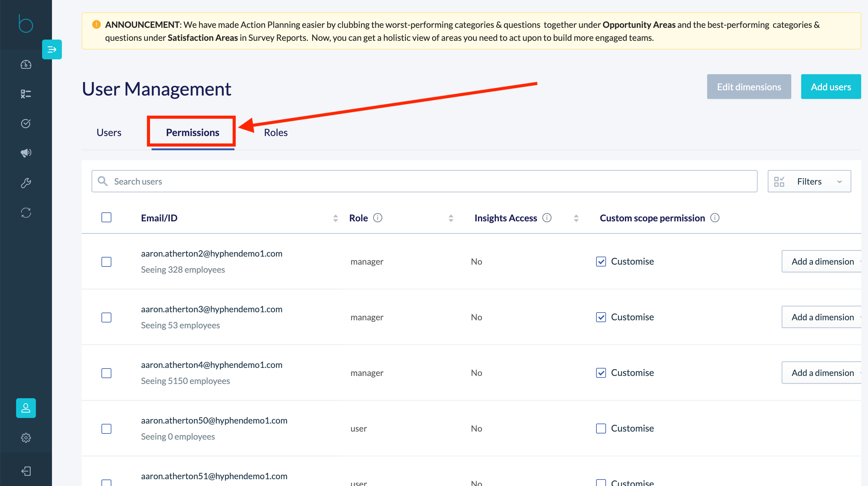Click the search magnifier icon
Viewport: 868px width, 486px height.
click(x=102, y=181)
